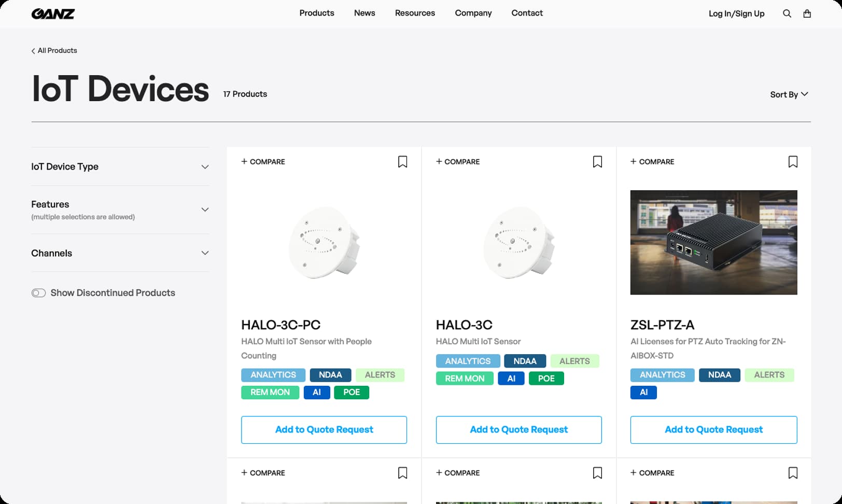This screenshot has width=842, height=504.
Task: Open ZSL-PTZ-A product image
Action: pos(713,242)
